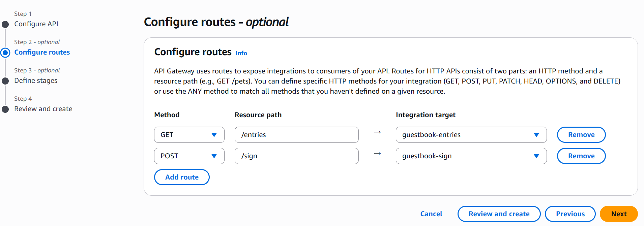644x226 pixels.
Task: Click the Review and create step circle
Action: click(5, 109)
